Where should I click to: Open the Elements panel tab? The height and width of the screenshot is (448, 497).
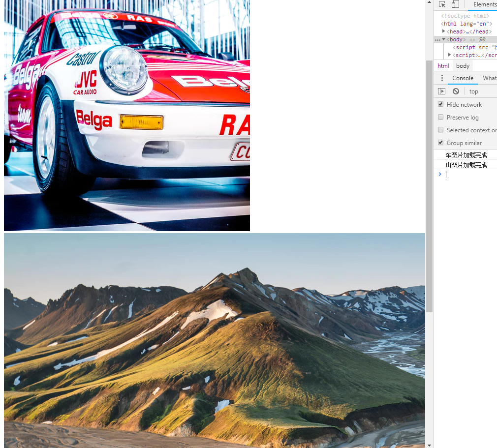click(x=485, y=4)
